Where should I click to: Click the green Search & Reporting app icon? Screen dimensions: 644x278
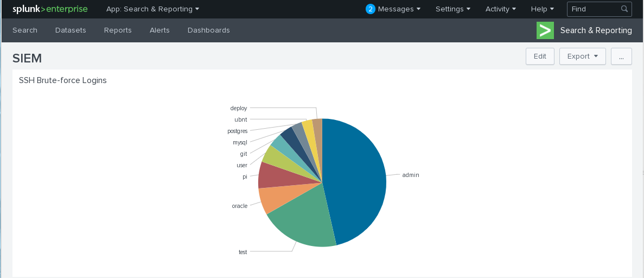click(545, 30)
